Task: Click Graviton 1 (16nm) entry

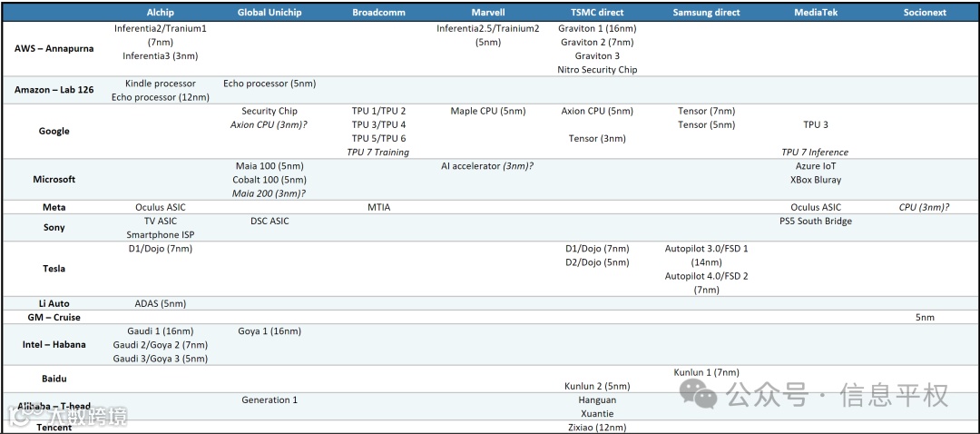Action: [x=597, y=28]
